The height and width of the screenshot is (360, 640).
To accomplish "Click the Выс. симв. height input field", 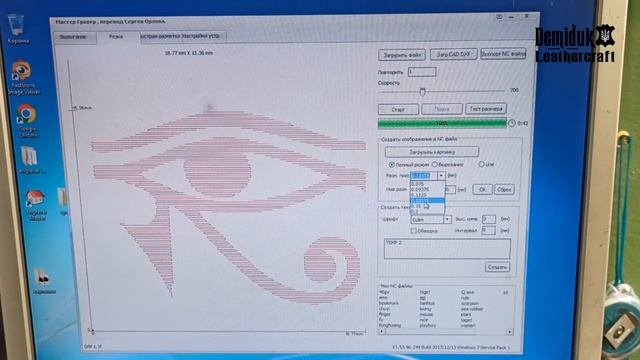I will (x=489, y=219).
